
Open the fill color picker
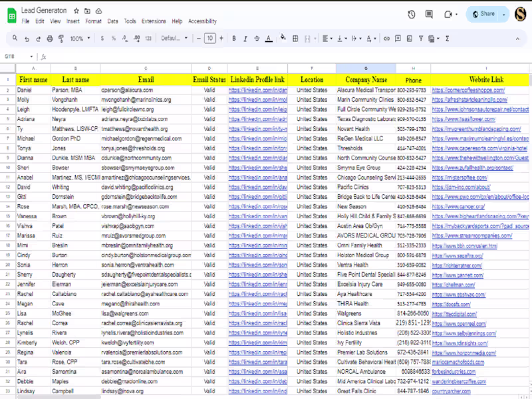pyautogui.click(x=284, y=39)
